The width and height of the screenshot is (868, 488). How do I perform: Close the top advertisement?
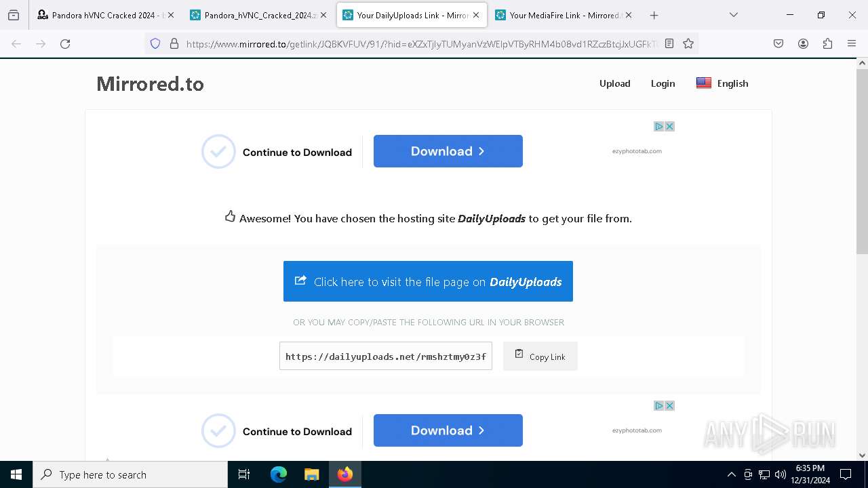point(669,126)
